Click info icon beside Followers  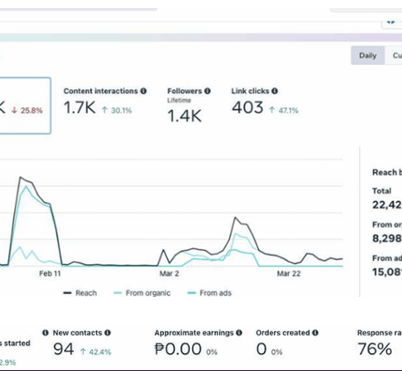207,91
